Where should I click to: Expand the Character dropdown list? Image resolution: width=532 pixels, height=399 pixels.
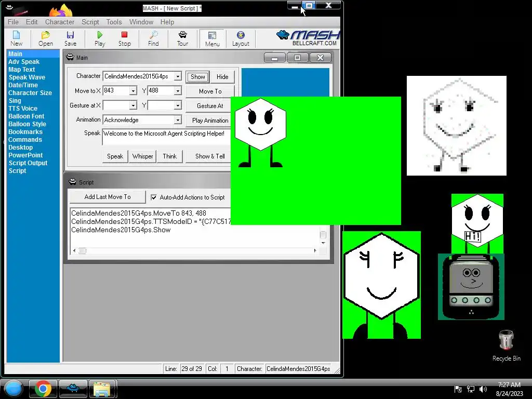(x=178, y=76)
